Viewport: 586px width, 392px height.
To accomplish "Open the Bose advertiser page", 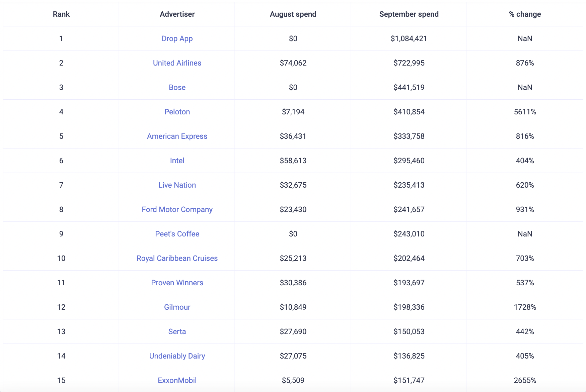I will [x=177, y=87].
